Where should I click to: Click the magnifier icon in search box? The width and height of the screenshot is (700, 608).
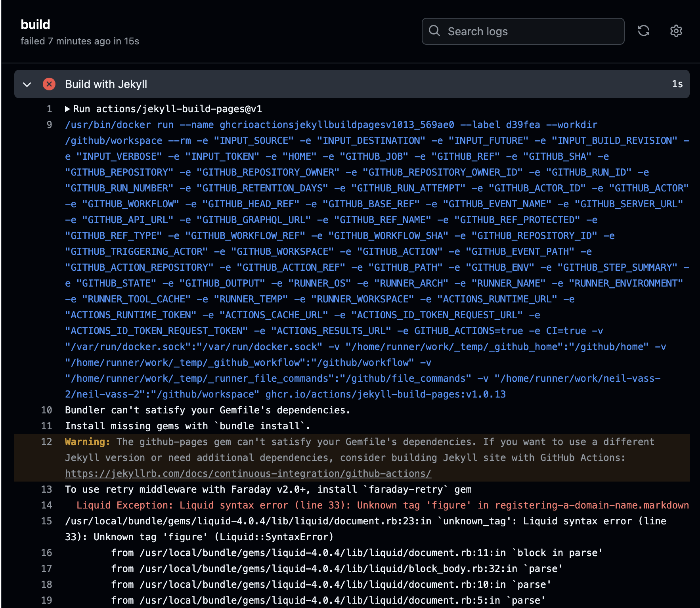point(434,31)
